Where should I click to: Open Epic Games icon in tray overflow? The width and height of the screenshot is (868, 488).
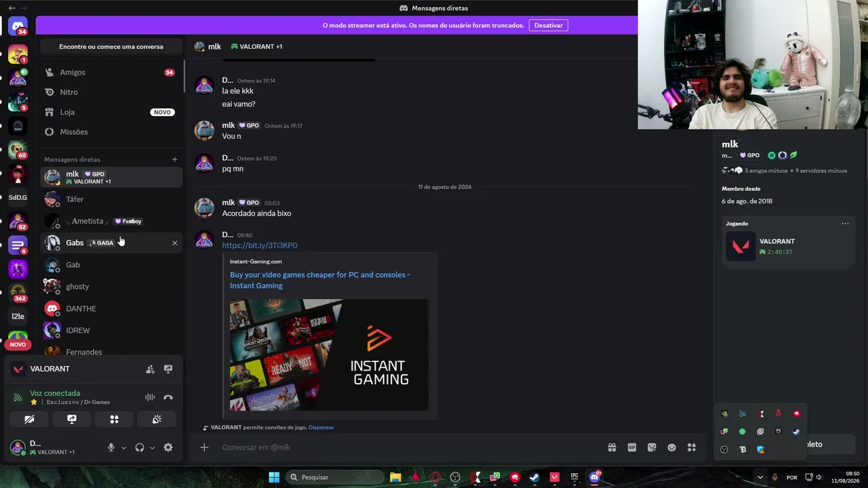coord(778,432)
